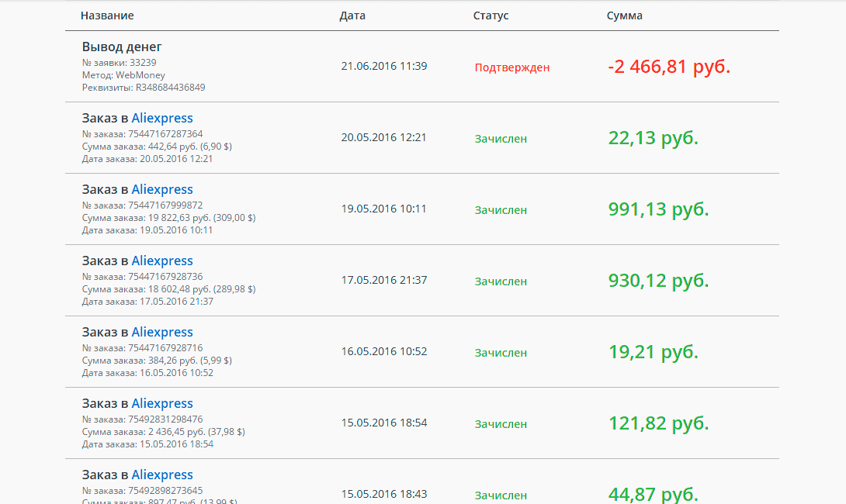
Task: Click the Реквизиты R348684436849 line
Action: tap(144, 88)
